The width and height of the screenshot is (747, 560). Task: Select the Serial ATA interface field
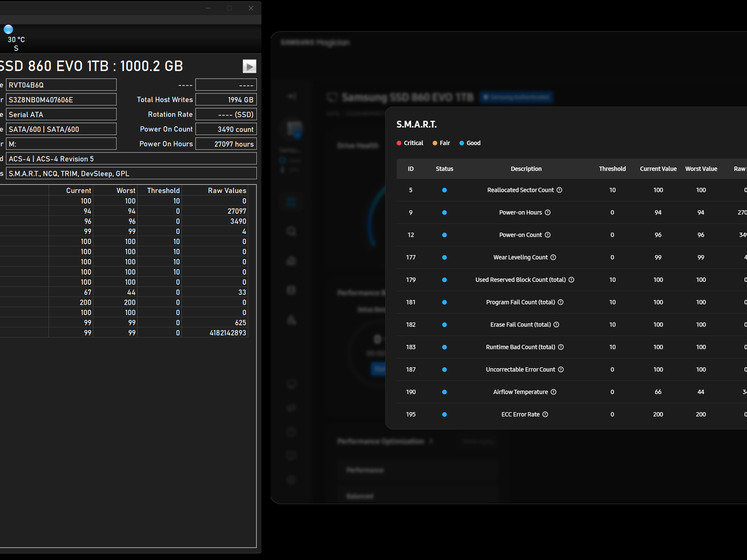point(61,114)
